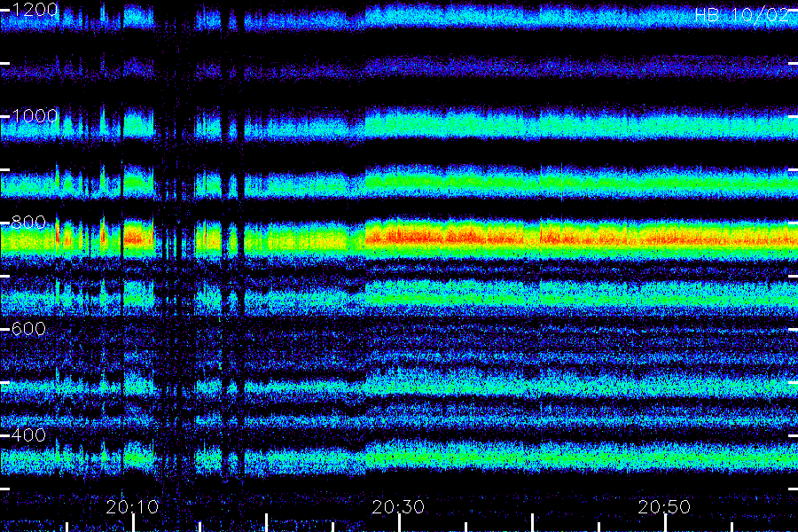
Task: Click the 20:30 time axis label
Action: pyautogui.click(x=398, y=507)
